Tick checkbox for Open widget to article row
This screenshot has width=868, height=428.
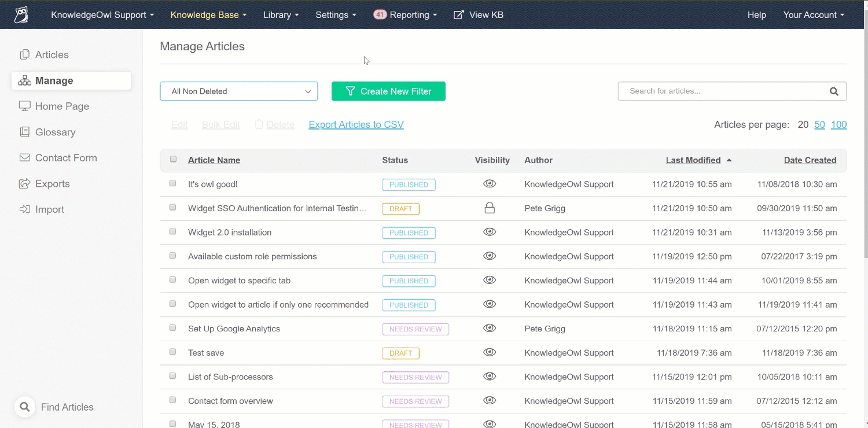tap(172, 304)
